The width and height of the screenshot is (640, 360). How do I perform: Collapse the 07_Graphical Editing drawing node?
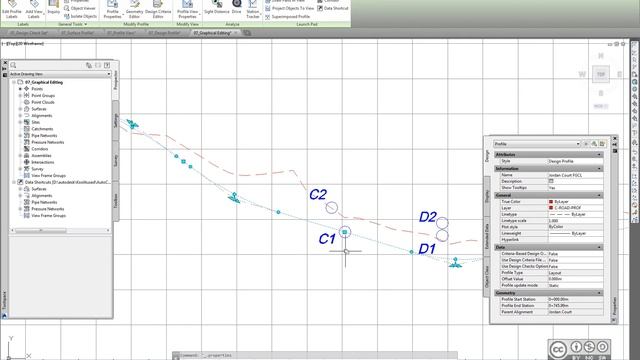coord(13,82)
